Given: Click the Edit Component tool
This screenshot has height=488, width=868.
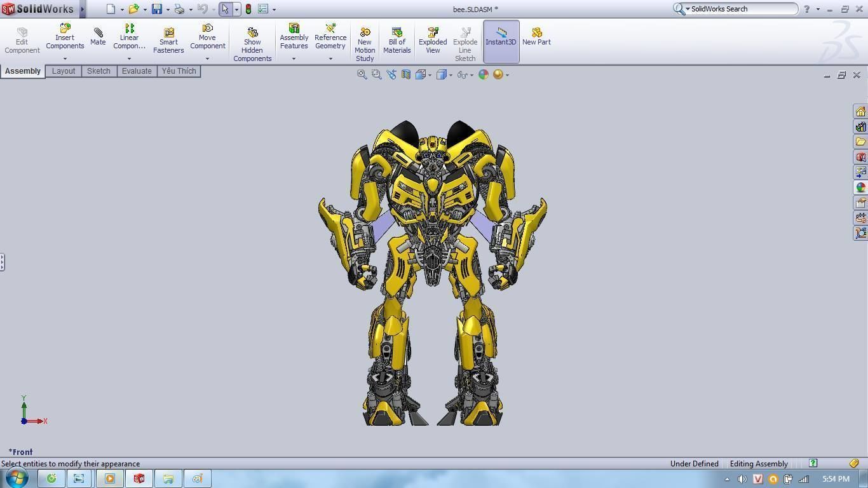Looking at the screenshot, I should tap(22, 41).
